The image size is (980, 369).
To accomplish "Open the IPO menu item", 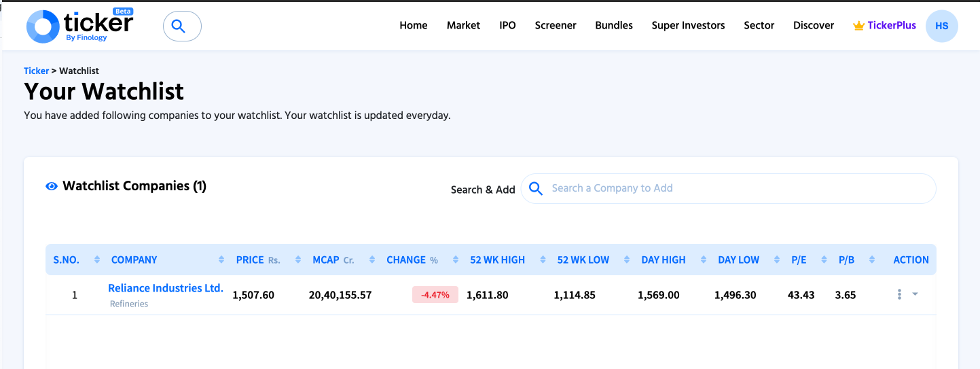I will click(507, 26).
